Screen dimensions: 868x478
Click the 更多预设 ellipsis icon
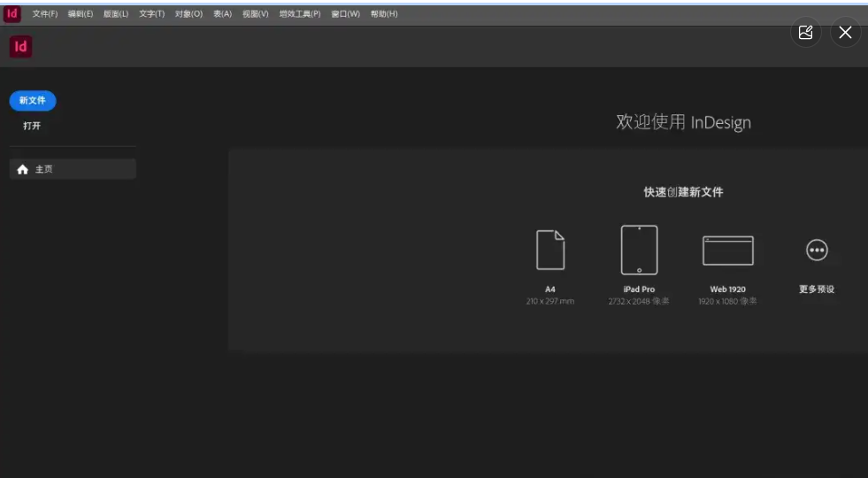coord(817,250)
